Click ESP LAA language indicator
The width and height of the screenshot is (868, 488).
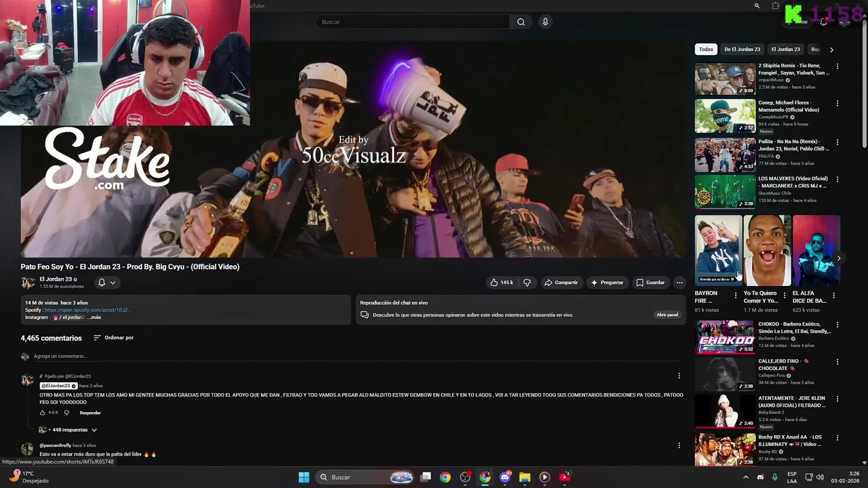click(x=792, y=477)
